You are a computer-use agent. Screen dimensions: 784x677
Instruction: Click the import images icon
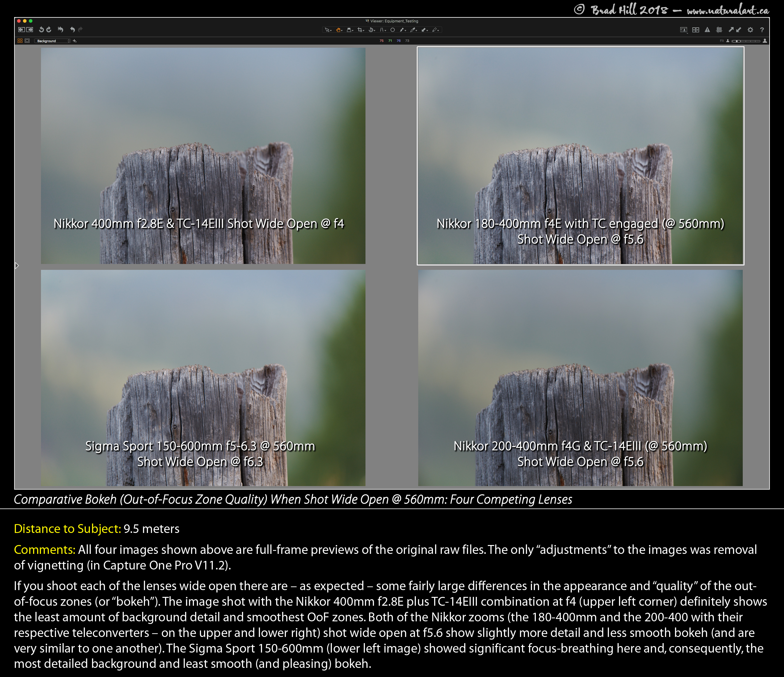pos(22,29)
